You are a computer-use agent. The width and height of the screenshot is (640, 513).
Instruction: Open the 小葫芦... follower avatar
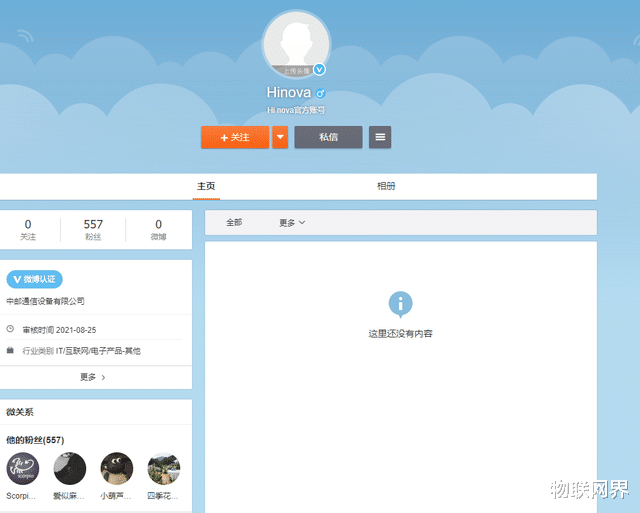[117, 469]
